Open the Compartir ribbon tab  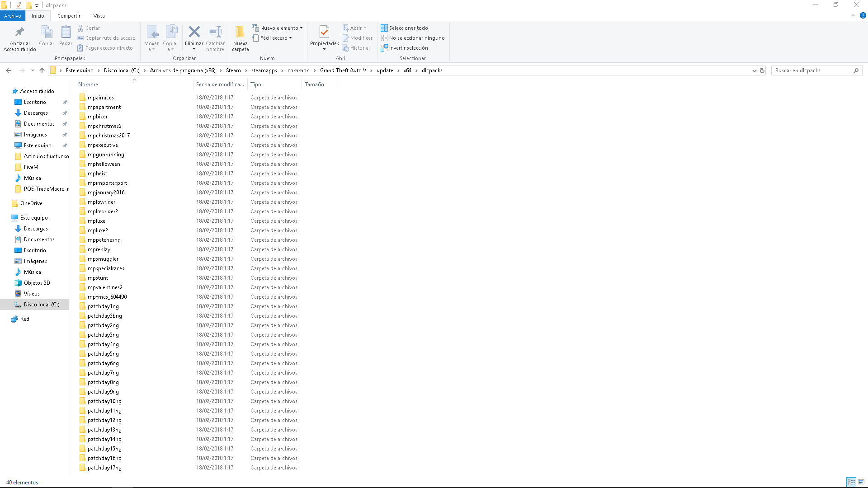[69, 16]
